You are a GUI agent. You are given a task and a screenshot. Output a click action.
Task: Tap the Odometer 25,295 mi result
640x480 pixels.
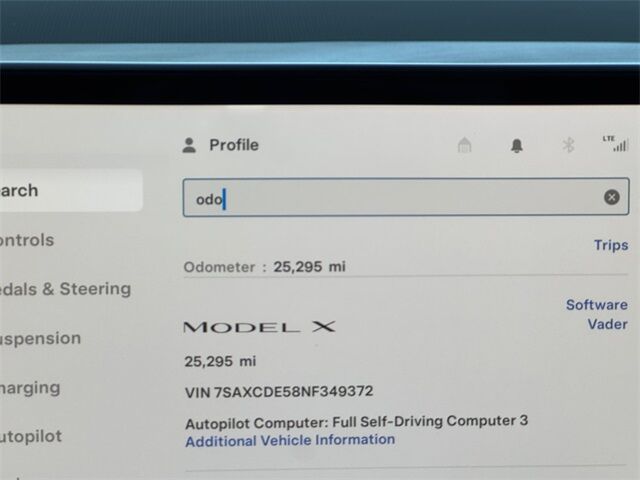pos(264,267)
